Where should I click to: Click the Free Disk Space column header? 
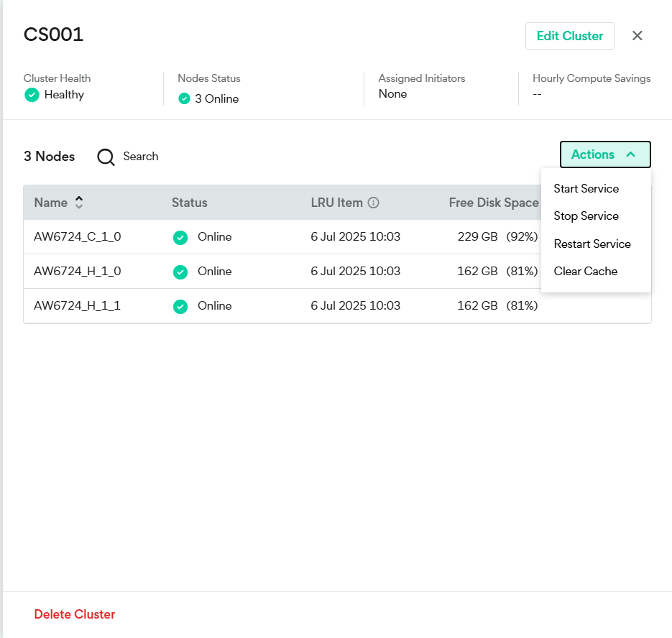[493, 203]
